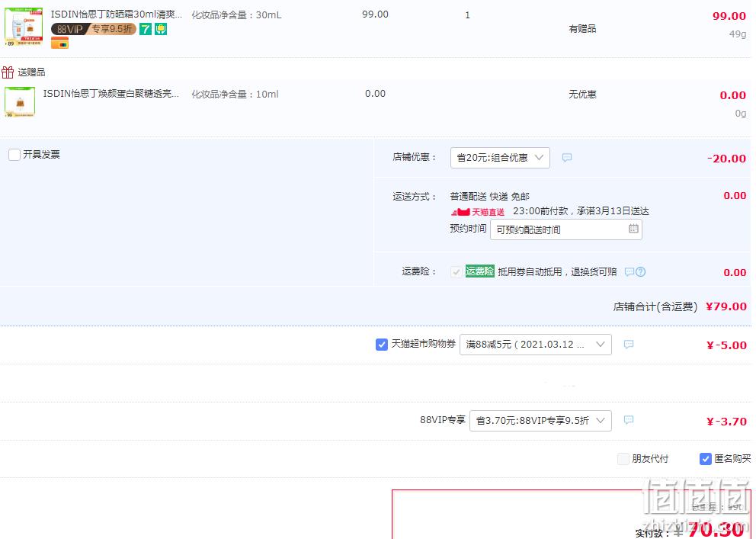Screen dimensions: 756x539
Task: Open the ISDIN gift product thumbnail
Action: [20, 101]
